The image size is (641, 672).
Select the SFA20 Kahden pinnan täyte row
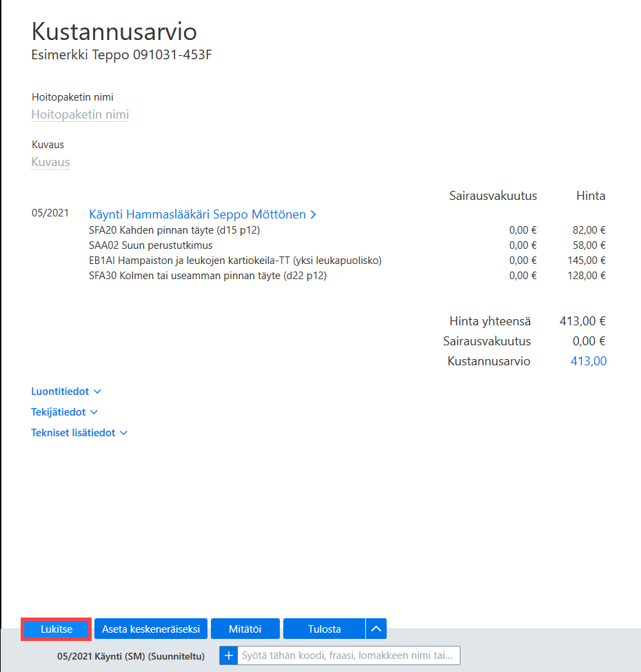pos(347,230)
